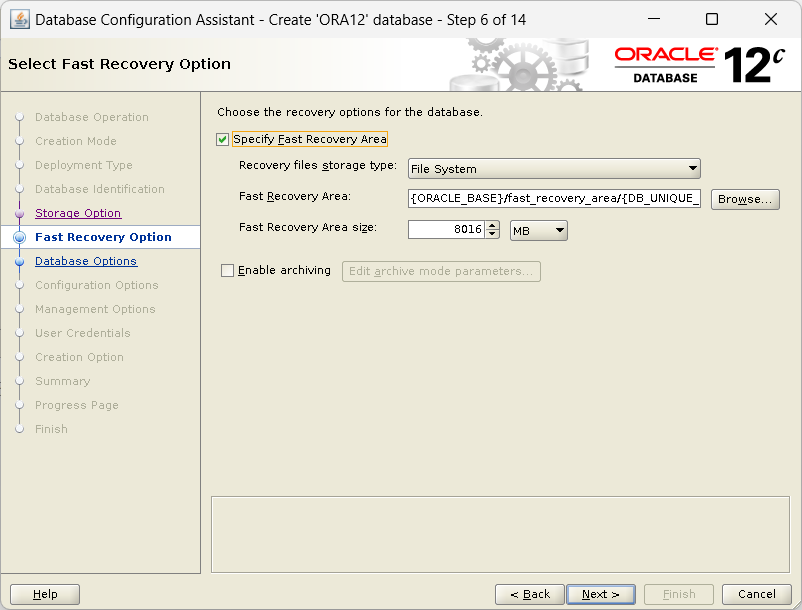Close the Database Configuration Assistant window

click(770, 19)
